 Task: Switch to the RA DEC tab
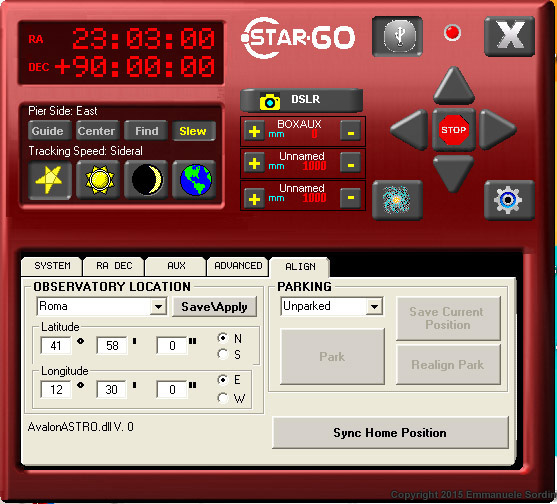pos(114,266)
